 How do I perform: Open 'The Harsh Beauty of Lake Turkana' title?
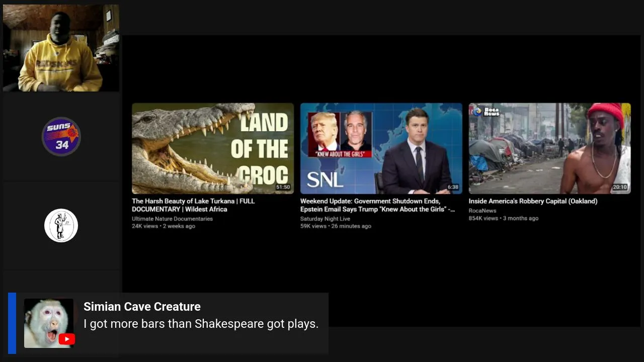pyautogui.click(x=193, y=205)
